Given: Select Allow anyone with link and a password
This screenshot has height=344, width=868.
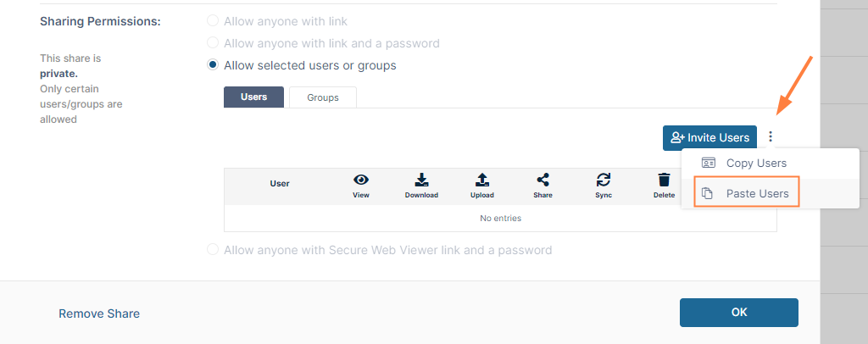Looking at the screenshot, I should 213,43.
